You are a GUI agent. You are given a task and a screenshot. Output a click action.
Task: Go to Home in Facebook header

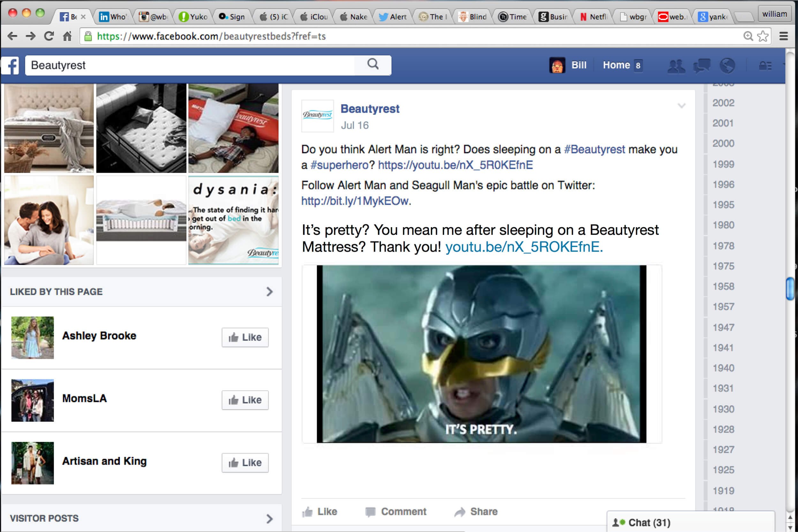[x=616, y=65]
